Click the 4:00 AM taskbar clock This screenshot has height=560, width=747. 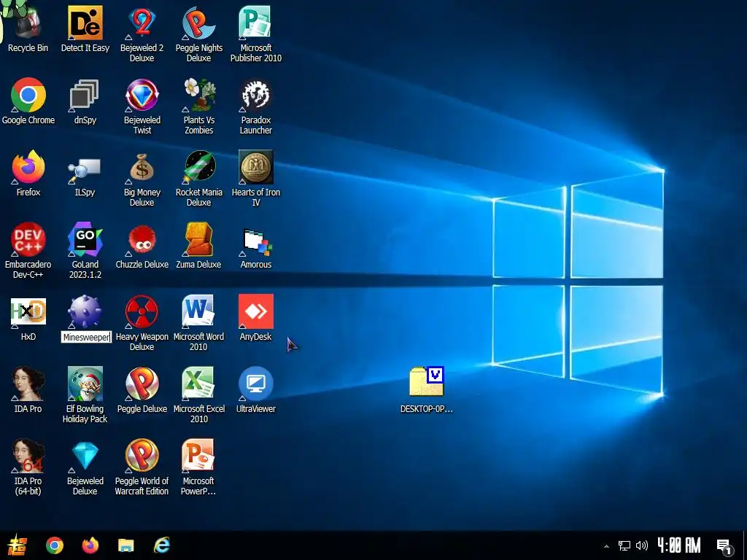[679, 545]
